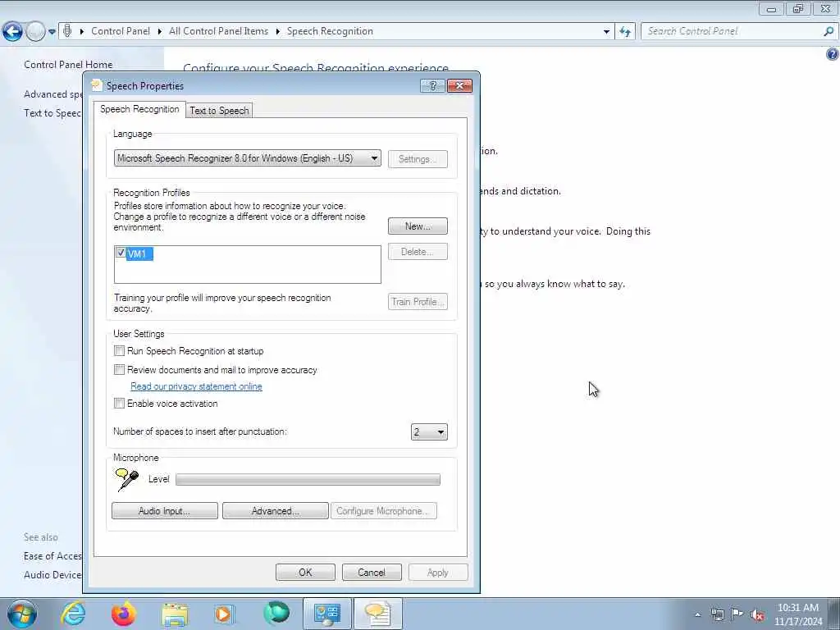Click the green globe taskbar icon
This screenshot has width=840, height=630.
(276, 613)
